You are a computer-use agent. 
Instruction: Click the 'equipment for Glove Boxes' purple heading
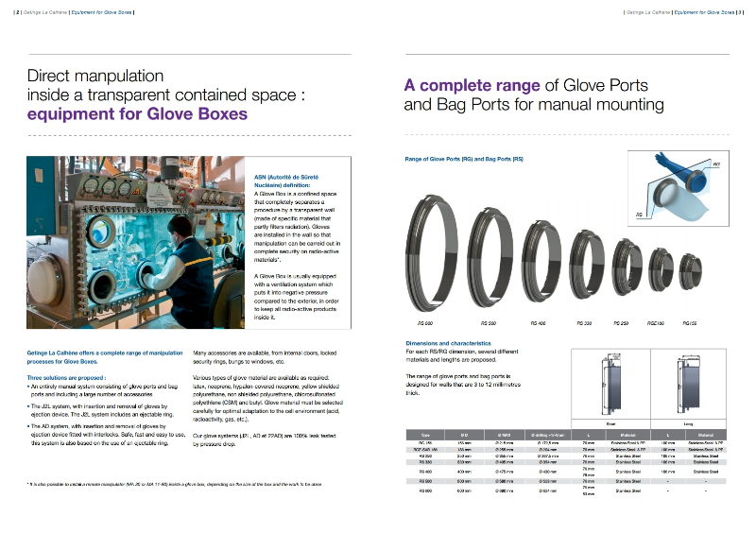137,114
